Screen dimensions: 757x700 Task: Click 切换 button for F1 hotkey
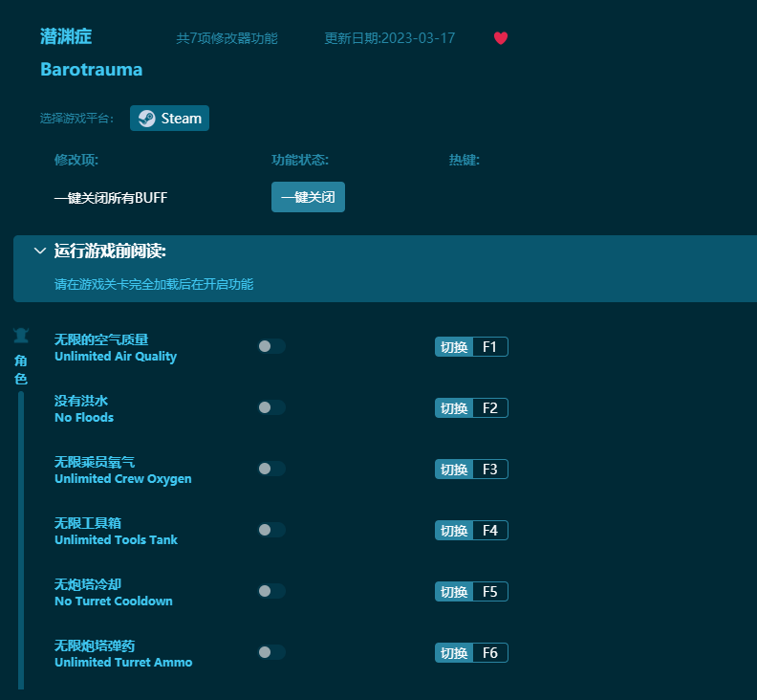pyautogui.click(x=454, y=347)
